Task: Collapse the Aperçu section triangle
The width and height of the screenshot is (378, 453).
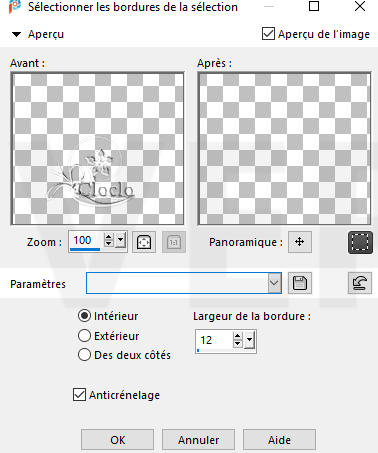Action: (x=16, y=34)
